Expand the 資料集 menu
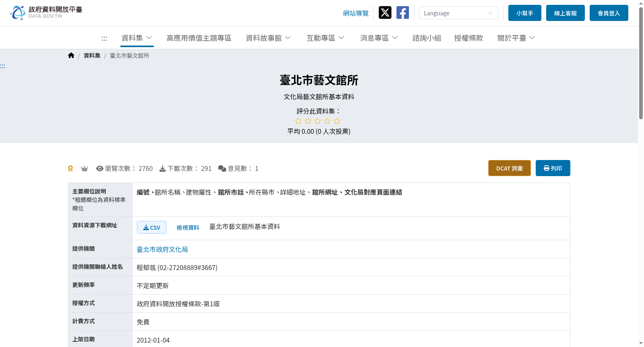This screenshot has width=644, height=347. pyautogui.click(x=137, y=38)
